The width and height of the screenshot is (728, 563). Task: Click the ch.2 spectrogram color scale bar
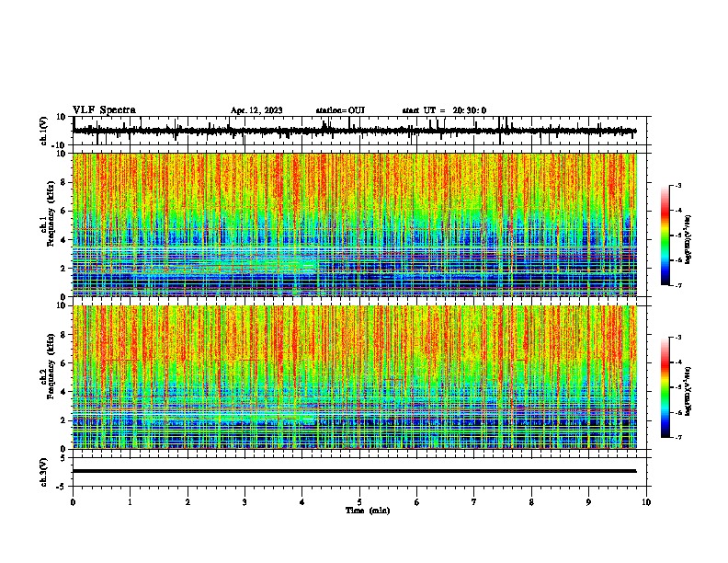tap(665, 387)
